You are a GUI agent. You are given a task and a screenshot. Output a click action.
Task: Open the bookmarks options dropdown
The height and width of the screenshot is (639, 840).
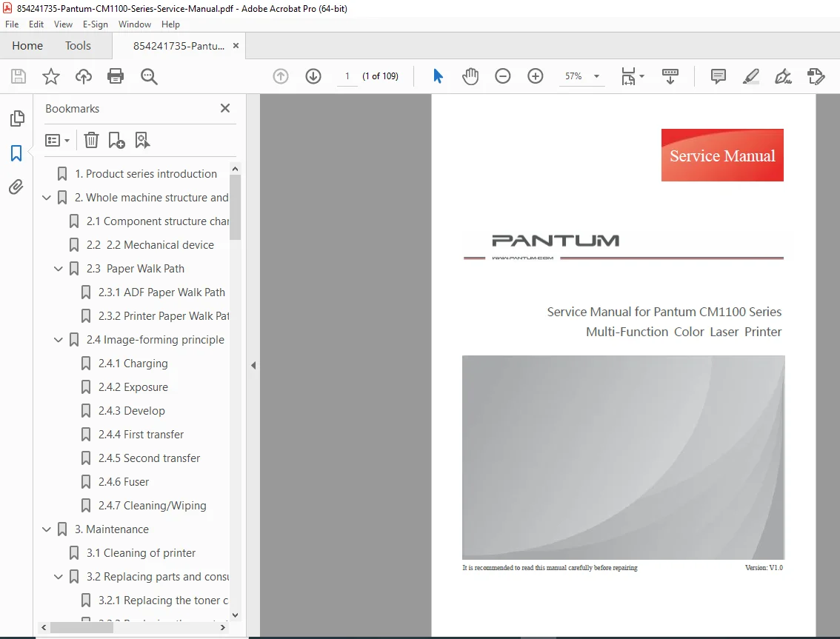(x=57, y=141)
